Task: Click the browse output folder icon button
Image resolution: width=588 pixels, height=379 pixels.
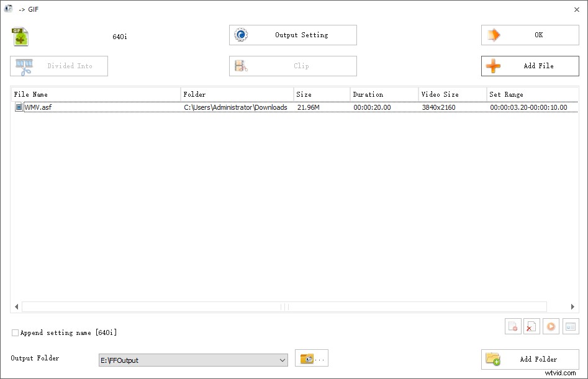Action: tap(311, 359)
